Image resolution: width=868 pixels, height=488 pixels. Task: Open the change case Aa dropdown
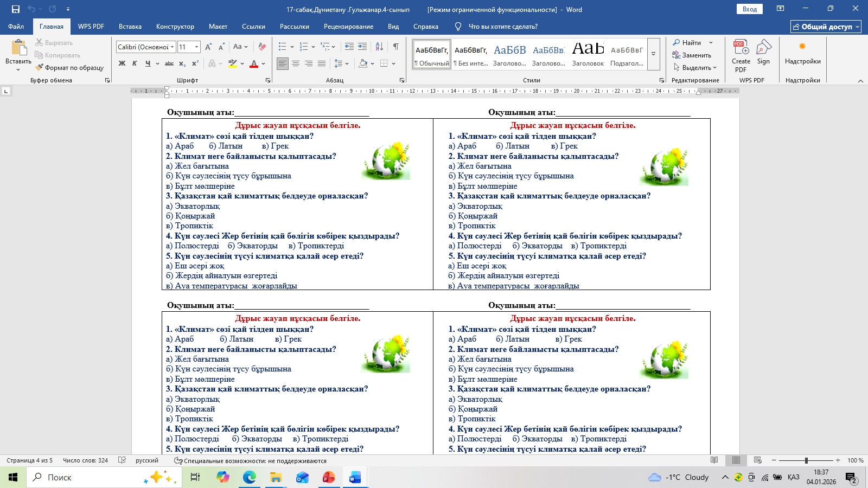coord(240,47)
